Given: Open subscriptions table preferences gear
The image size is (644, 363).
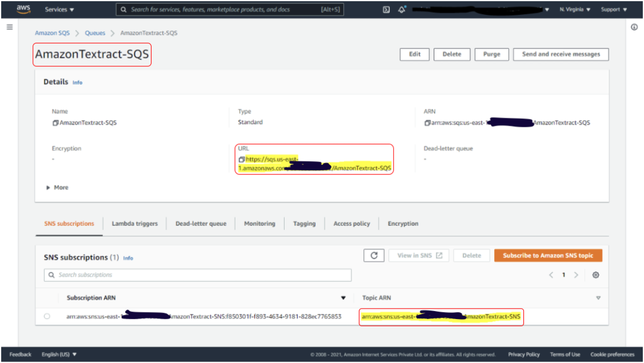Looking at the screenshot, I should (596, 275).
